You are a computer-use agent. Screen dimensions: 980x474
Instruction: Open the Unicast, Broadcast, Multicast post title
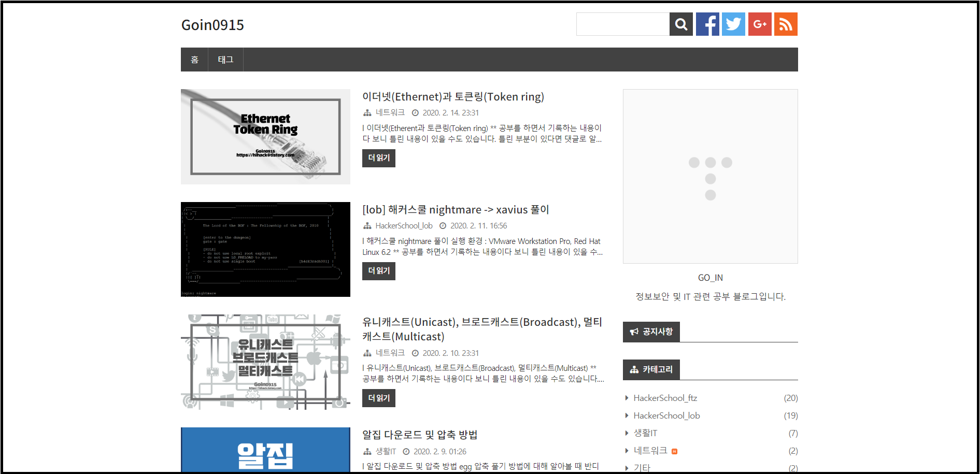[x=482, y=329]
